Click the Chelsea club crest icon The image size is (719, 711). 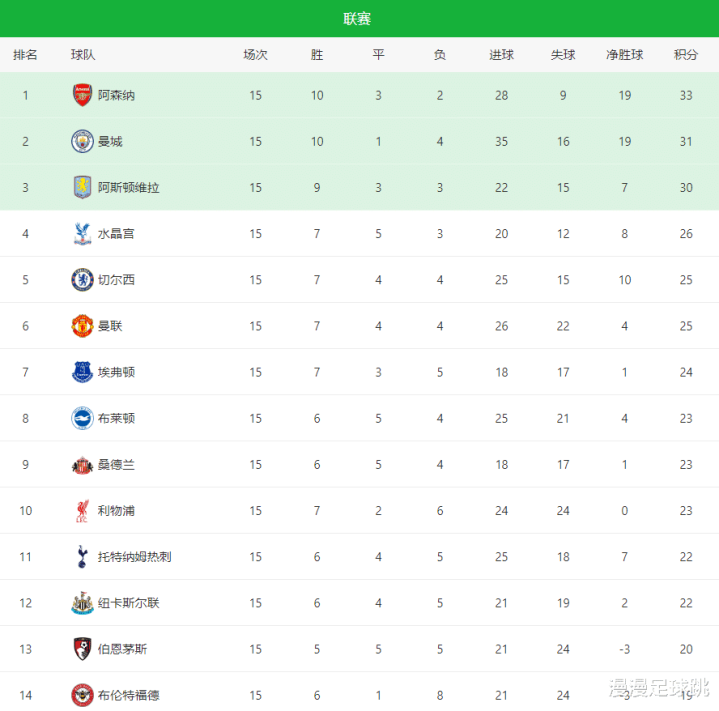click(x=82, y=279)
